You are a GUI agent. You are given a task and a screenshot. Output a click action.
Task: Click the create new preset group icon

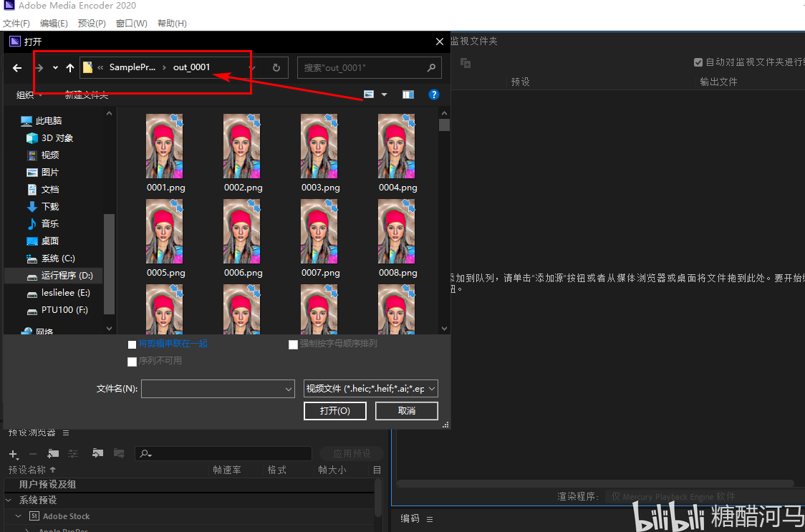tap(53, 453)
